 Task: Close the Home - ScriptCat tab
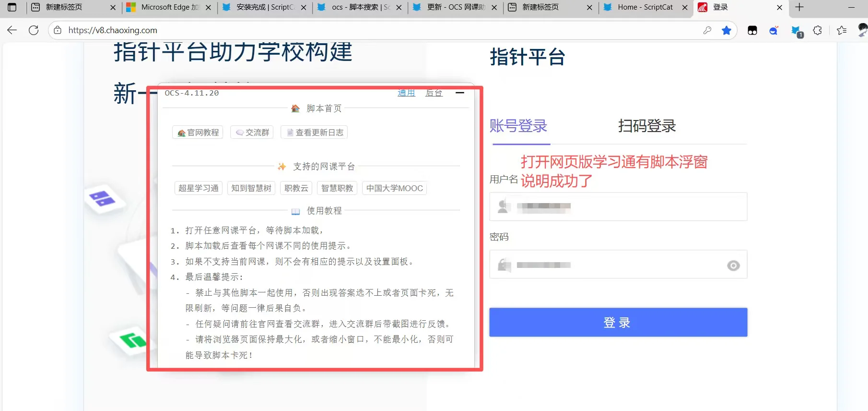point(685,7)
